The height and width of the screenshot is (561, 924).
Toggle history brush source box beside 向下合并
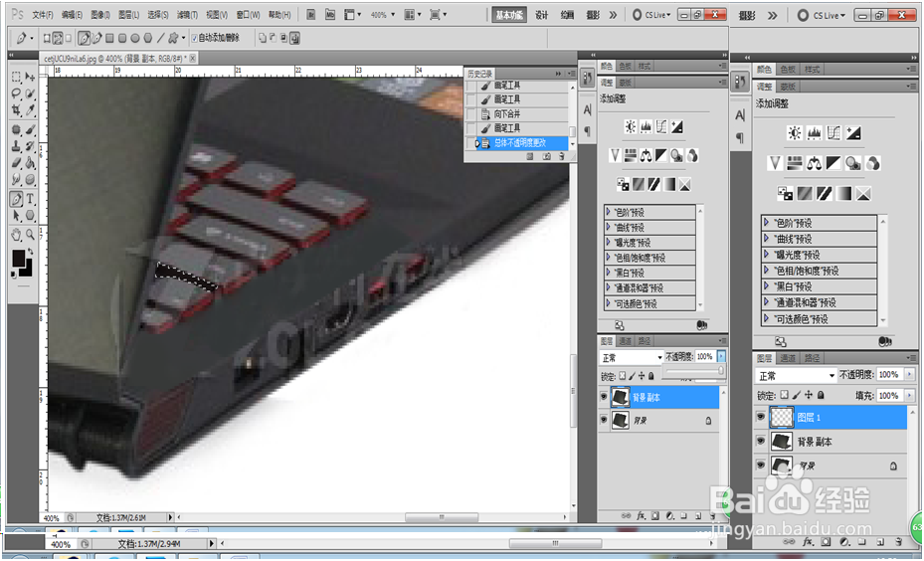coord(470,113)
